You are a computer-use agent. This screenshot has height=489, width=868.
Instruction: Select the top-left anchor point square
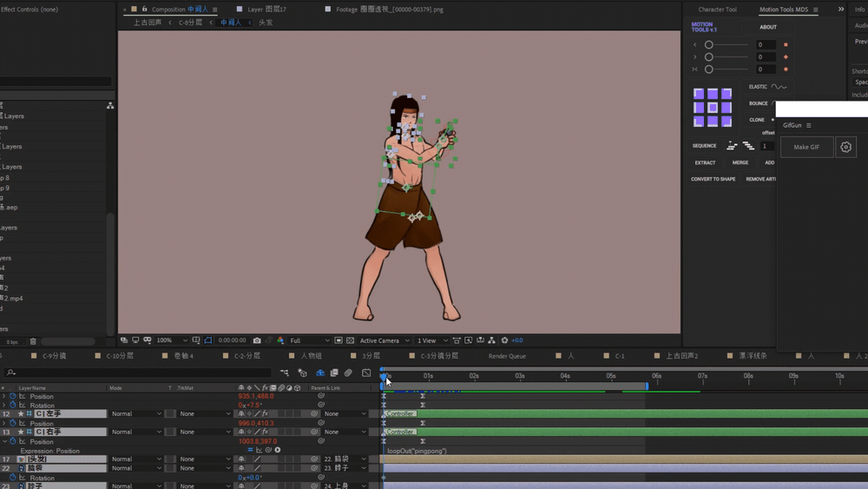(699, 94)
